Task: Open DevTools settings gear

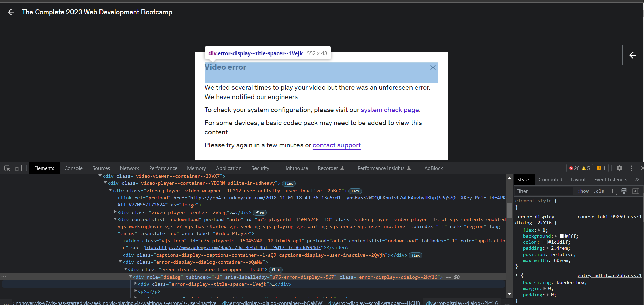Action: pyautogui.click(x=619, y=168)
